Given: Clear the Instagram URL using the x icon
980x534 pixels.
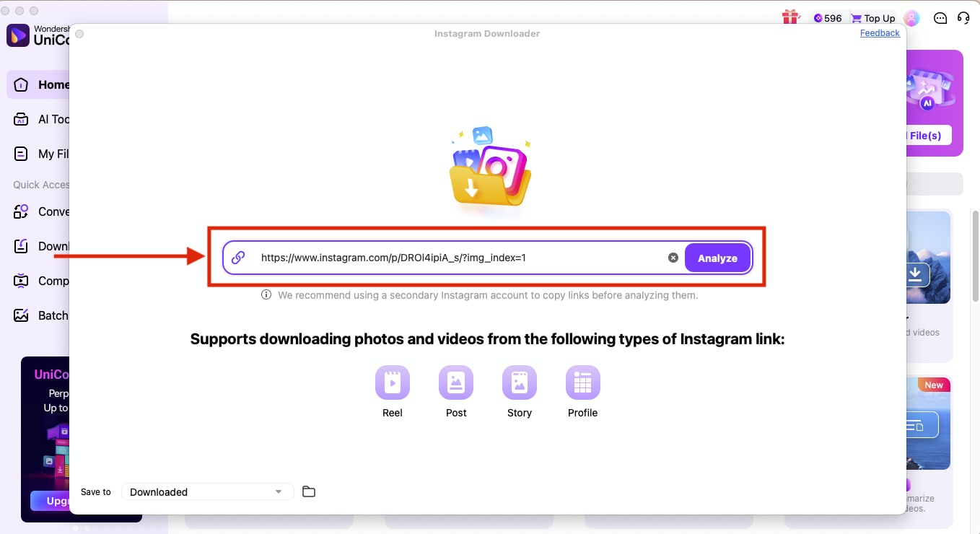Looking at the screenshot, I should click(673, 257).
